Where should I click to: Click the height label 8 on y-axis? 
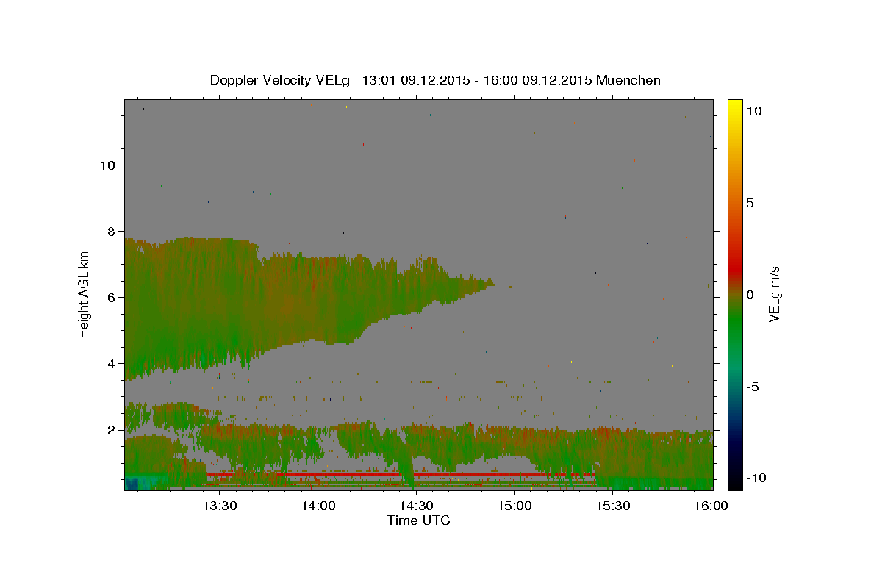pyautogui.click(x=112, y=231)
